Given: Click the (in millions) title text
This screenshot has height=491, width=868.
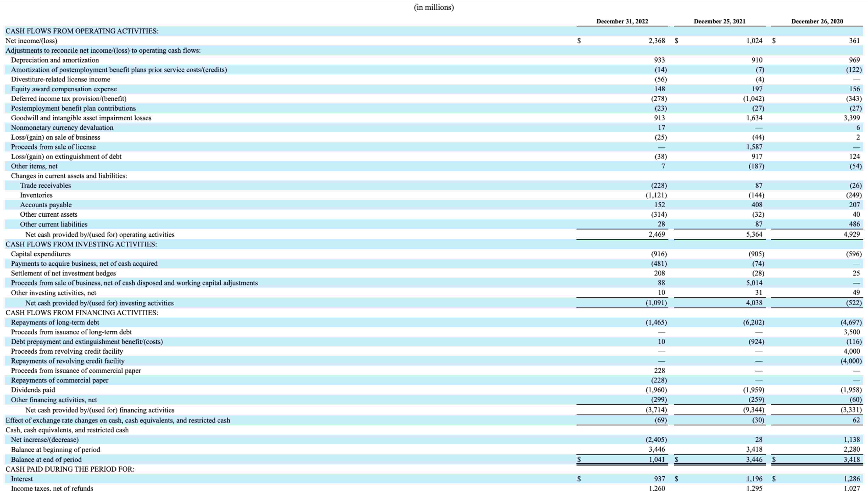Looking at the screenshot, I should pyautogui.click(x=434, y=7).
